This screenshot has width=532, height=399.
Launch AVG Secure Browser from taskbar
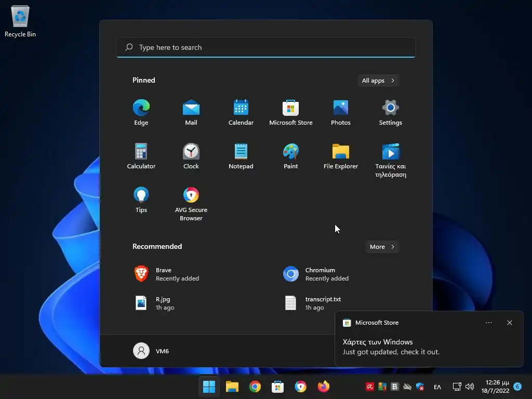click(301, 387)
